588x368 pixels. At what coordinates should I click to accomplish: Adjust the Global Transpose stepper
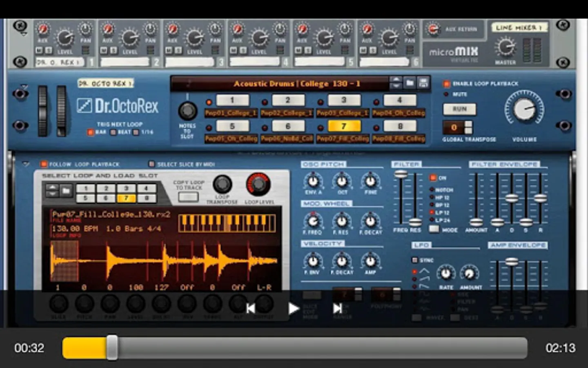468,128
